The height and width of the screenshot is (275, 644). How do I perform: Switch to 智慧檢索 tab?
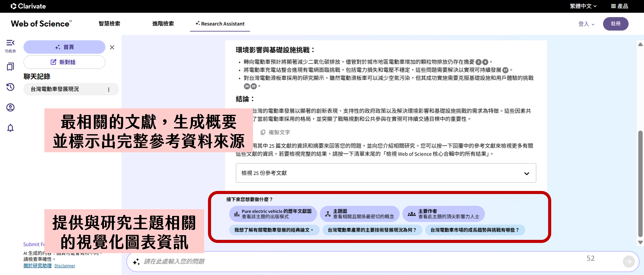coord(109,24)
